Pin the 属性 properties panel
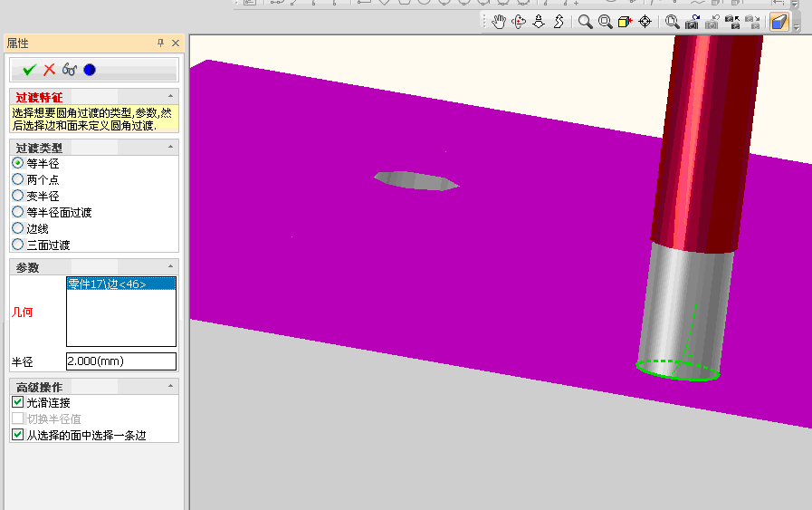Viewport: 812px width, 510px height. 161,43
